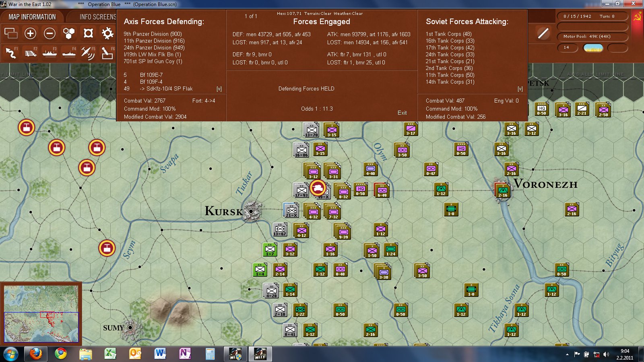Exit the combat resolution report
644x362 pixels.
[x=402, y=113]
